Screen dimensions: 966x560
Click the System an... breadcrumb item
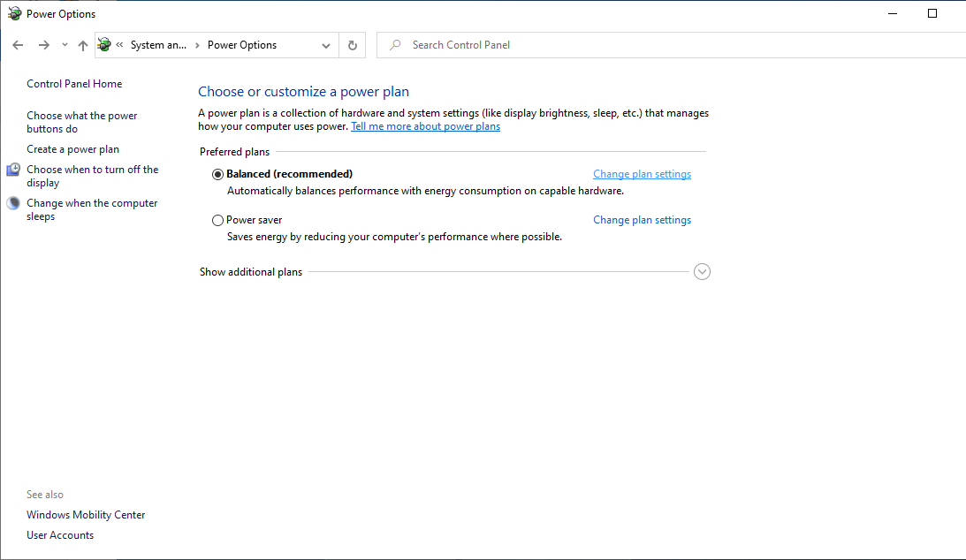(x=158, y=45)
